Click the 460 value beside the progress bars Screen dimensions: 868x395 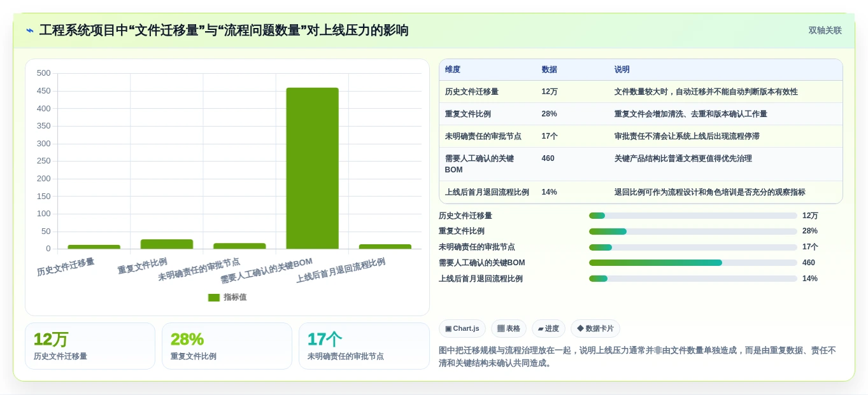809,263
